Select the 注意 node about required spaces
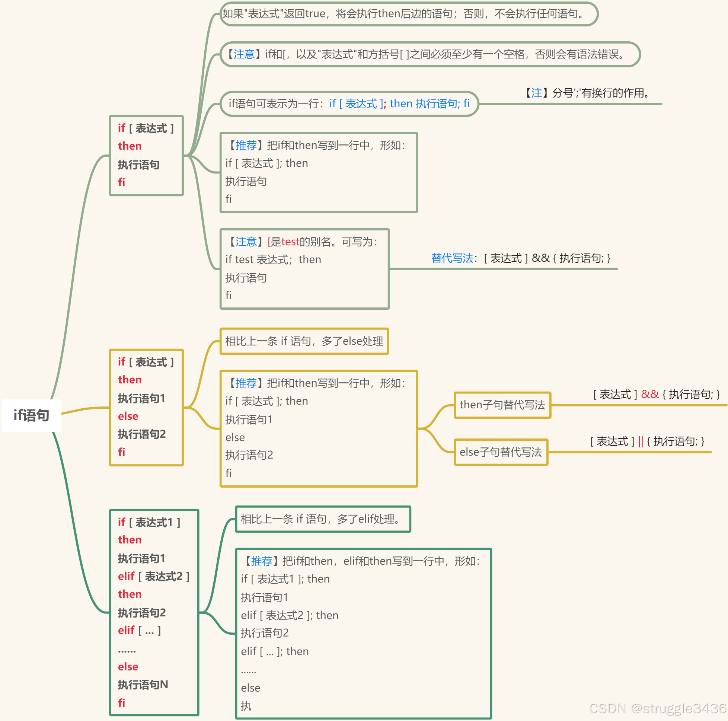 (x=430, y=54)
